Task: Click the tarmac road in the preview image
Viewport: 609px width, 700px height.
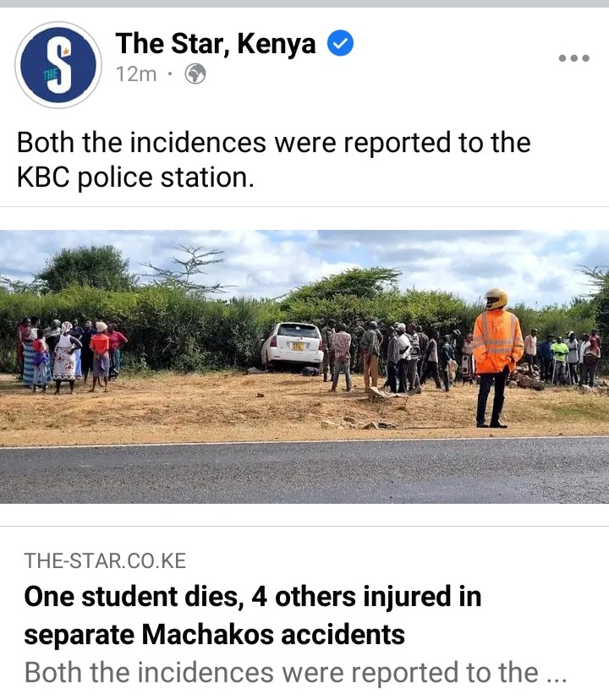Action: (304, 471)
